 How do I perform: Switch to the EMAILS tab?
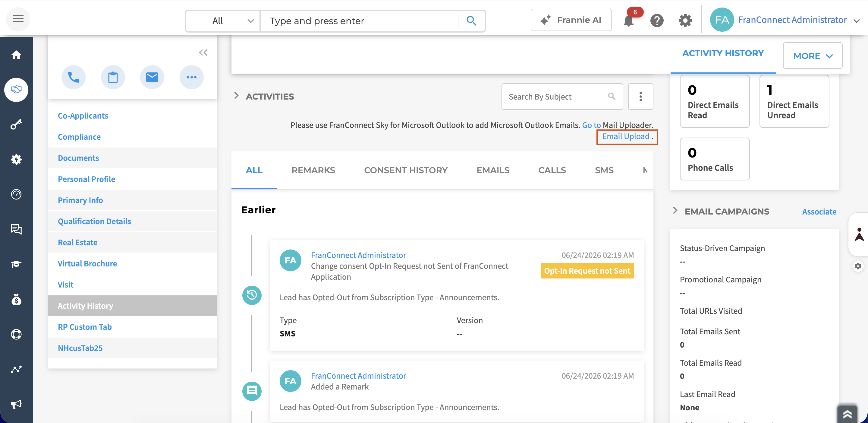[x=493, y=170]
